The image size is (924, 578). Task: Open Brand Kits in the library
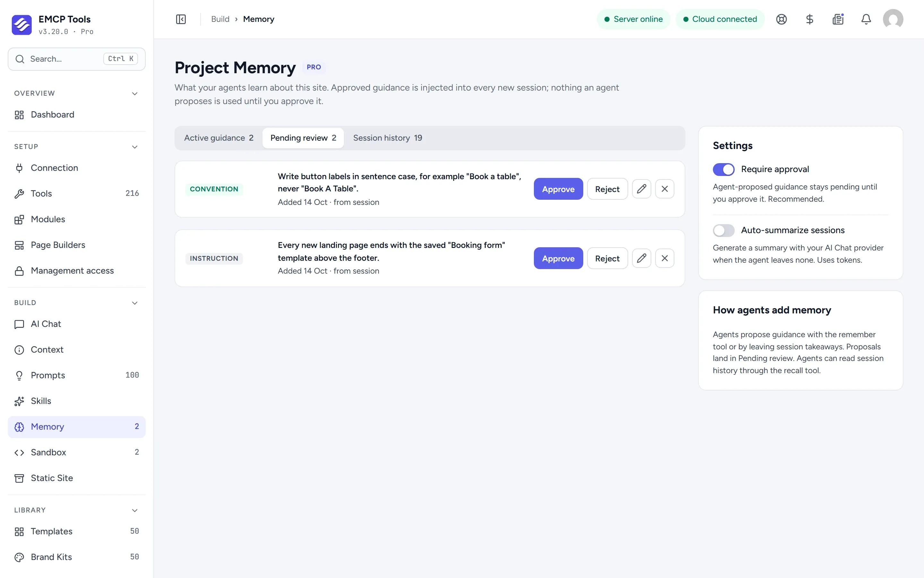(76, 557)
